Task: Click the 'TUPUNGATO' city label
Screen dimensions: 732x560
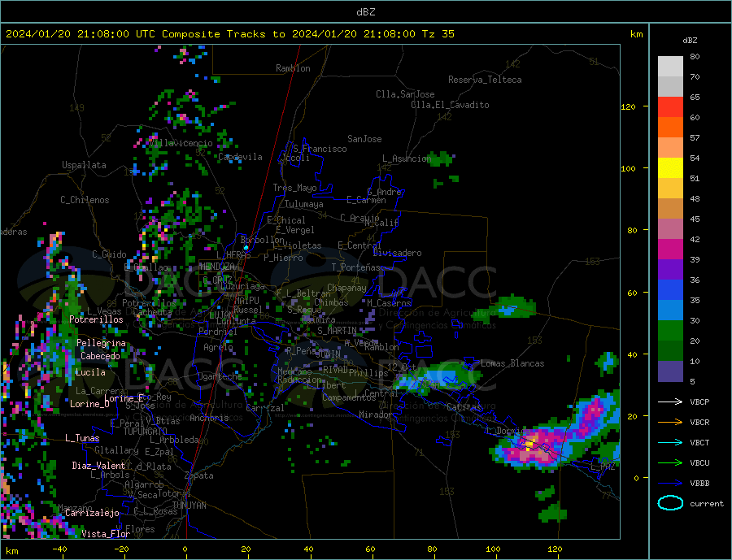Action: (146, 432)
